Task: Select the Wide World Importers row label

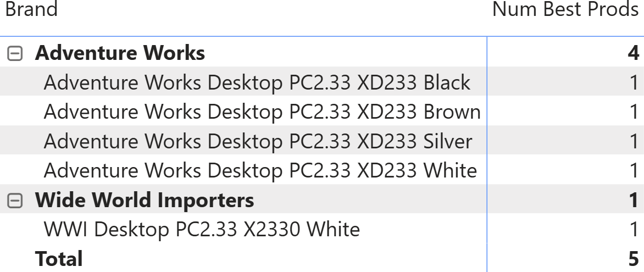Action: [145, 200]
